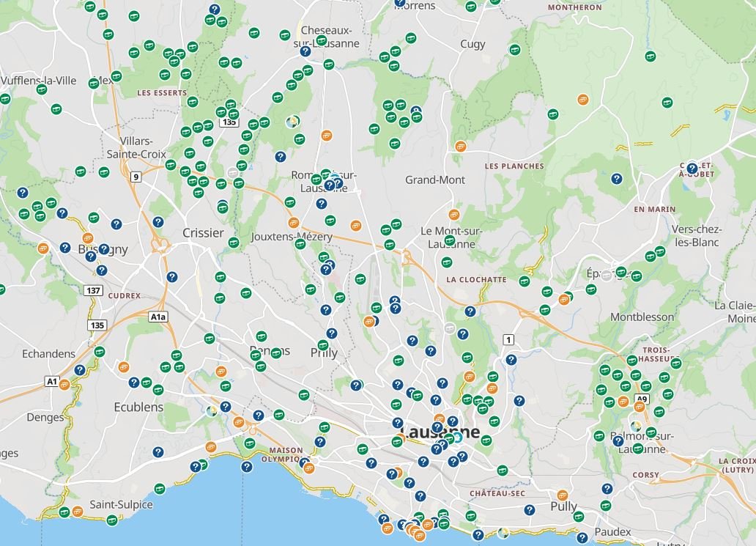Select the Montblesson place label
Screen dimensions: 756x546
click(x=642, y=317)
